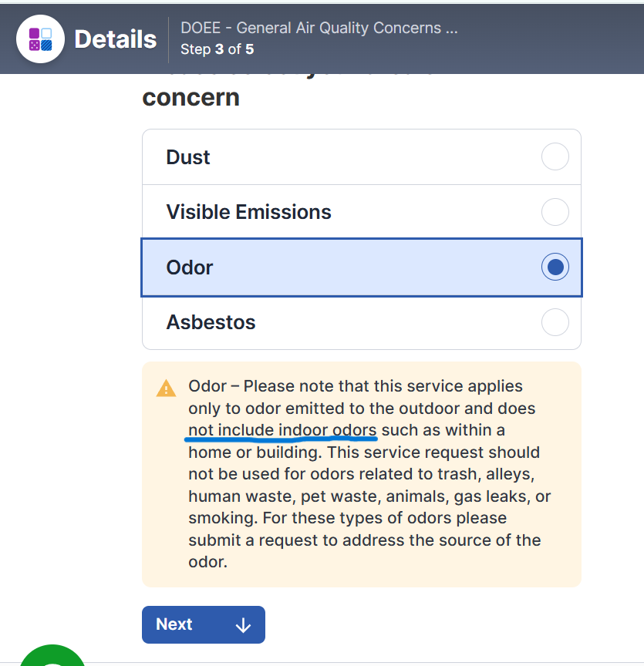The width and height of the screenshot is (644, 666).
Task: Click the 'Odor' option label text
Action: click(190, 267)
